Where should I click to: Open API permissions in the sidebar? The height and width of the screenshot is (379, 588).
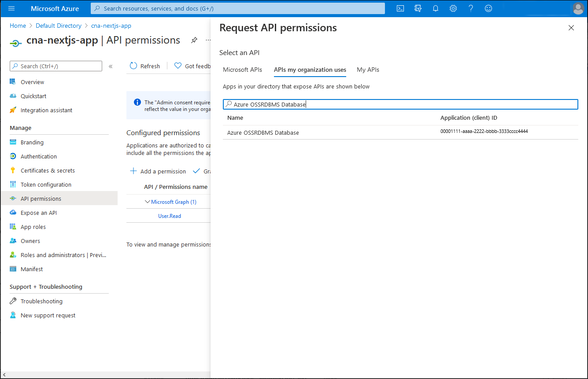[x=59, y=199]
